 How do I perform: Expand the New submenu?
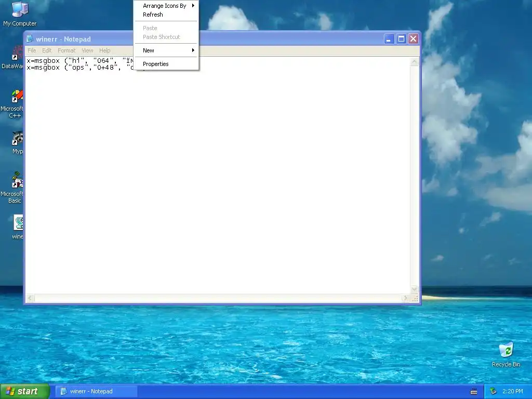(166, 50)
